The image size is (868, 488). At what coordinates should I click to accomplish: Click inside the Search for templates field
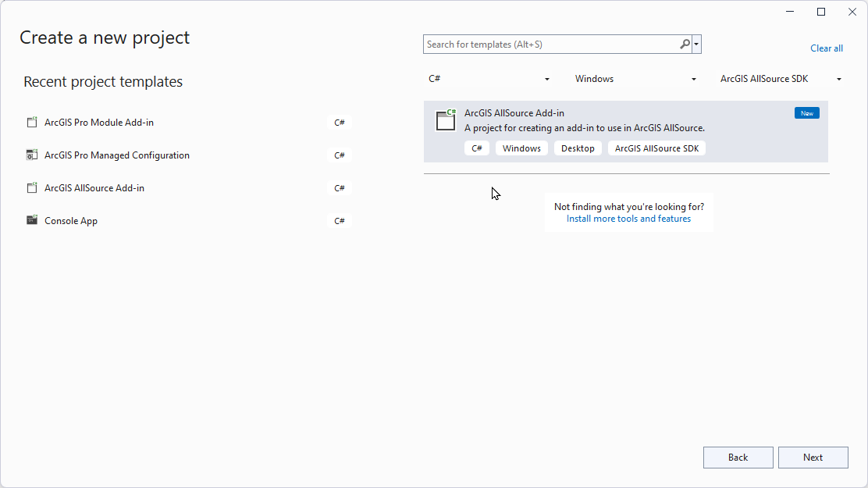pos(546,44)
